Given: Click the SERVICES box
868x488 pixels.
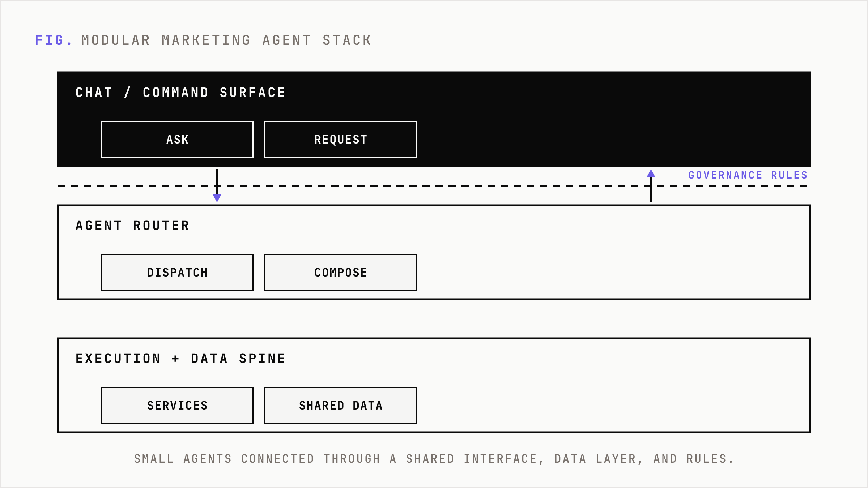Looking at the screenshot, I should 177,406.
